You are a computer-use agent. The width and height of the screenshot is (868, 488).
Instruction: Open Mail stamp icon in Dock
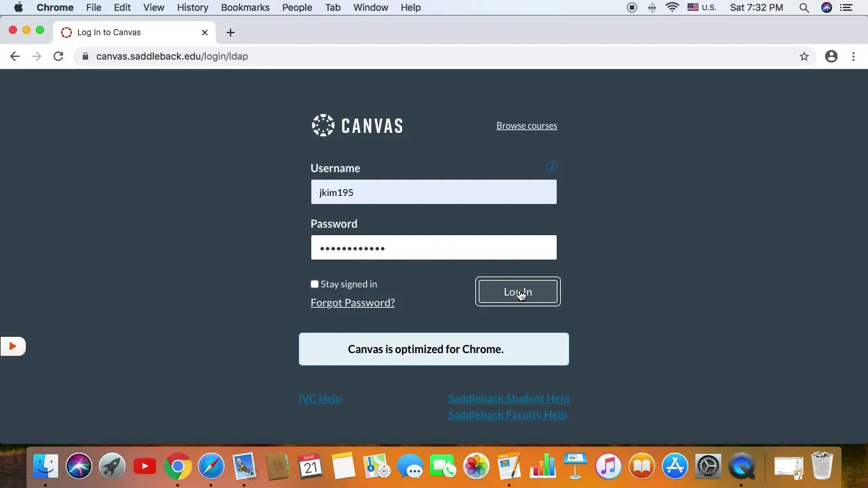(244, 466)
